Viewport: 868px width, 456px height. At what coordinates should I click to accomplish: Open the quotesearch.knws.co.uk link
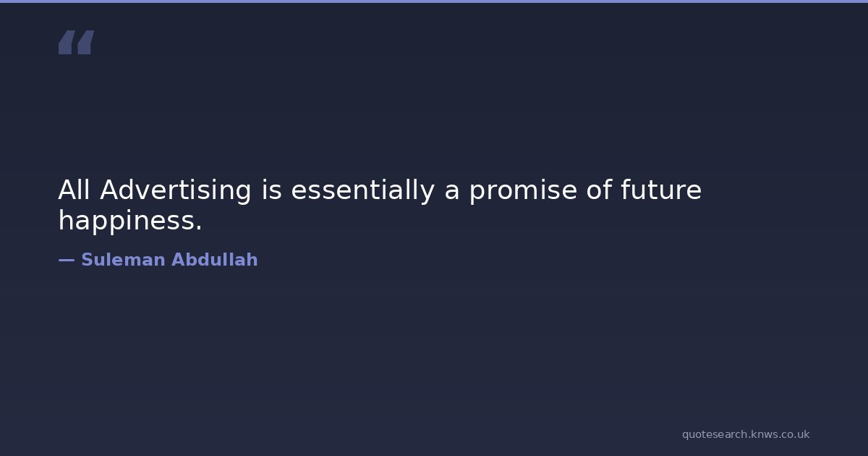click(x=745, y=434)
